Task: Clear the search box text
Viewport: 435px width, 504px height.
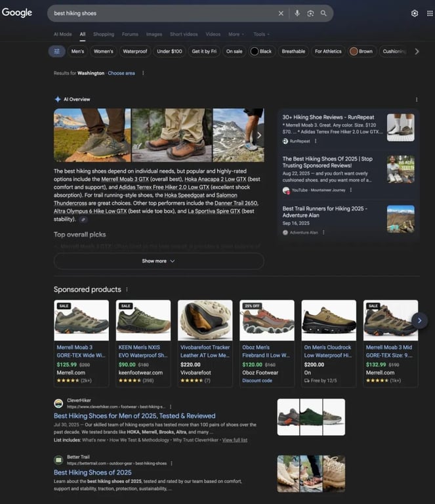Action: point(281,13)
